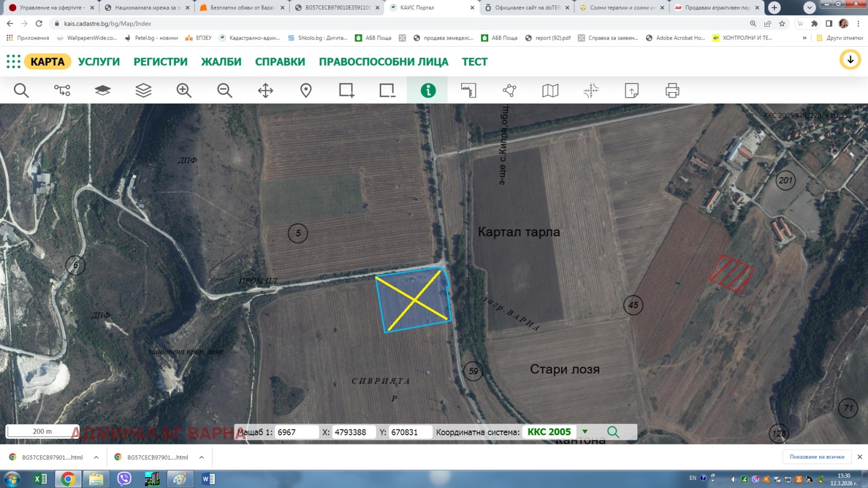Open Viber from the Windows taskbar

(124, 479)
